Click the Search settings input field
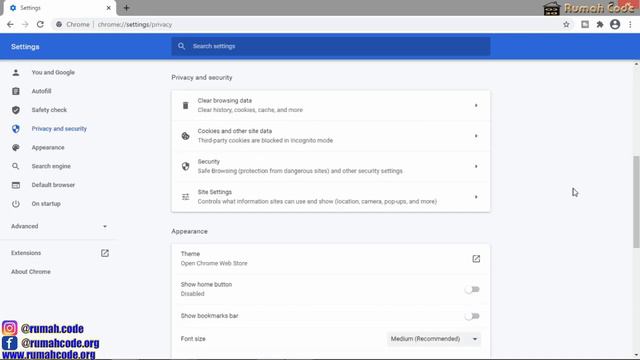640x360 pixels. [331, 47]
